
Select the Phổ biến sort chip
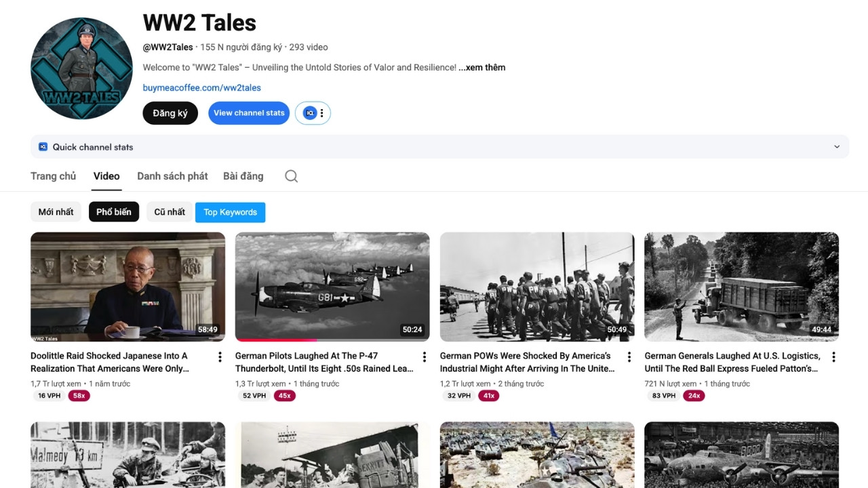coord(114,212)
